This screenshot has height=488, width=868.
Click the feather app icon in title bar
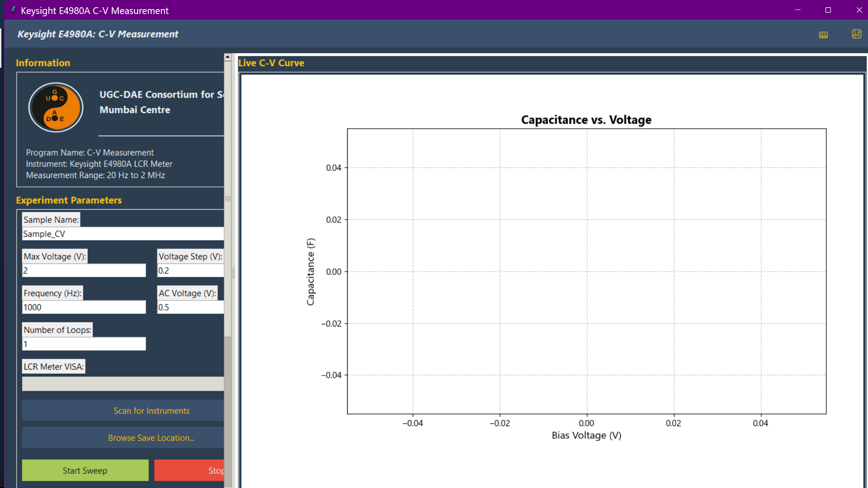tap(13, 10)
